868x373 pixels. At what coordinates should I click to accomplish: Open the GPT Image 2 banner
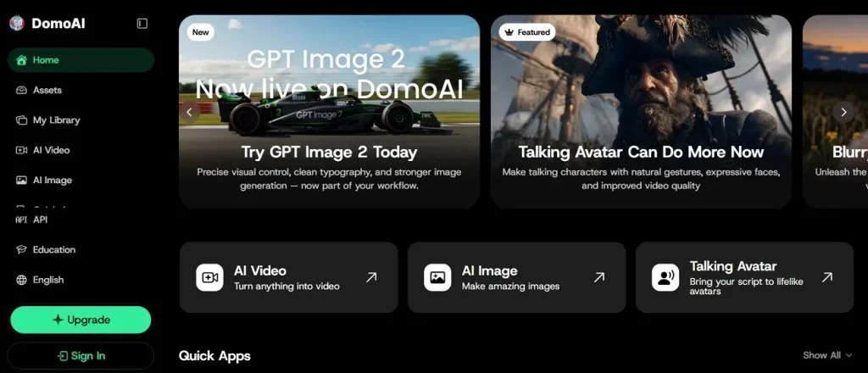(330, 111)
